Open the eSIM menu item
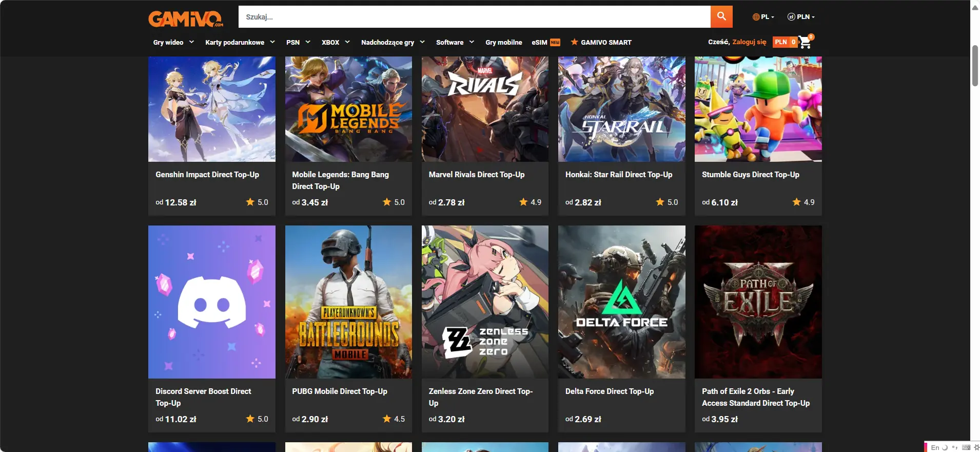Image resolution: width=980 pixels, height=452 pixels. pyautogui.click(x=539, y=42)
